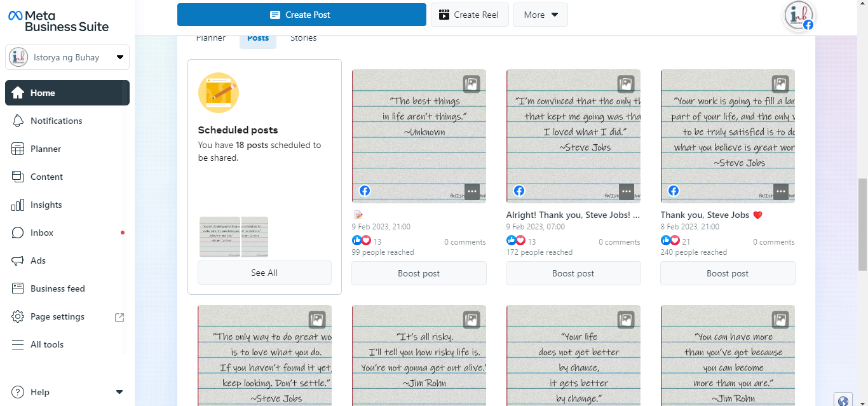The height and width of the screenshot is (406, 868).
Task: Open "Your work is going to fill" post thumbnail
Action: click(728, 136)
